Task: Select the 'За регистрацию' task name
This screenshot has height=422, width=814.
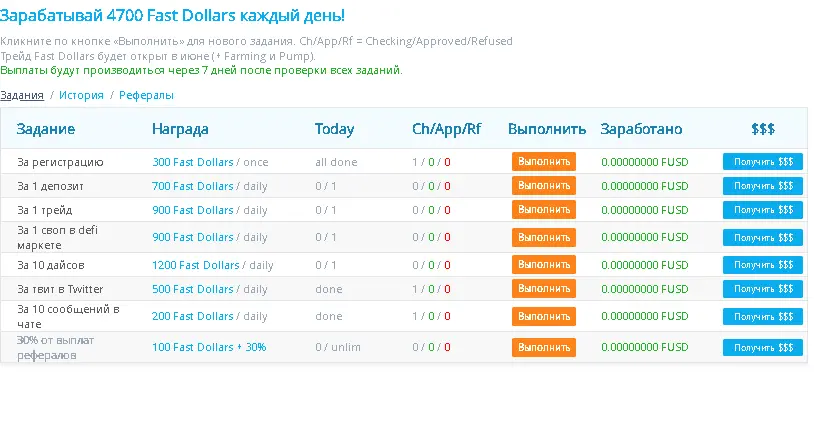Action: point(60,162)
